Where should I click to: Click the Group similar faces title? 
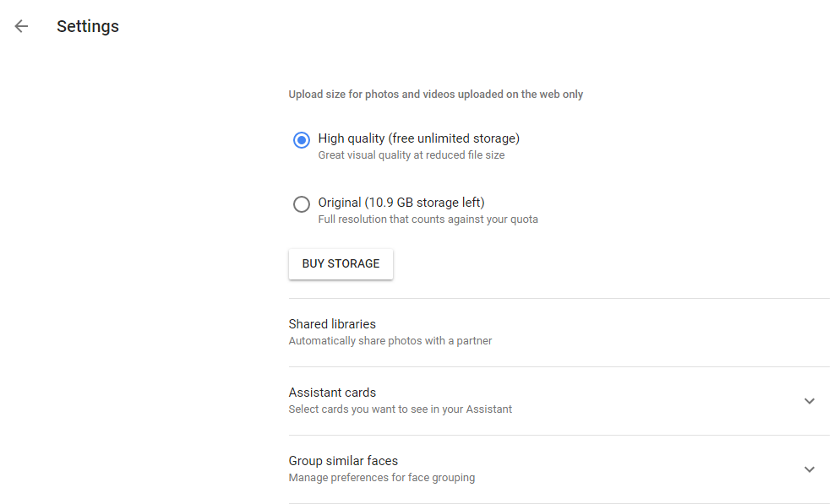[343, 461]
